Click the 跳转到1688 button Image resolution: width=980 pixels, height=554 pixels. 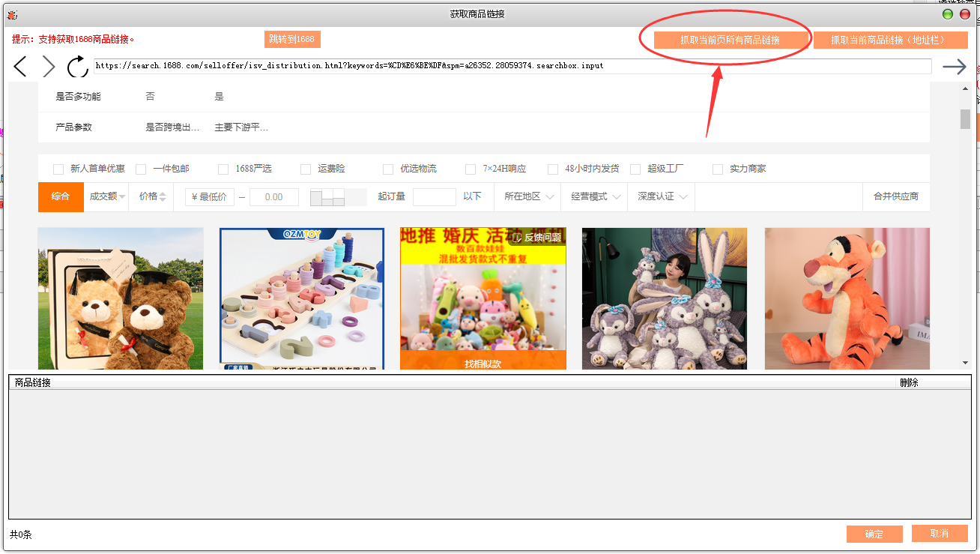(x=292, y=39)
